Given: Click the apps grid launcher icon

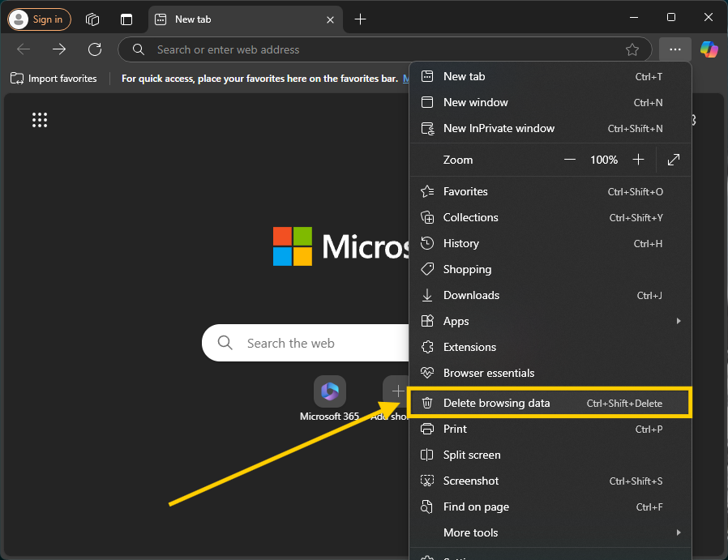Looking at the screenshot, I should click(x=40, y=120).
